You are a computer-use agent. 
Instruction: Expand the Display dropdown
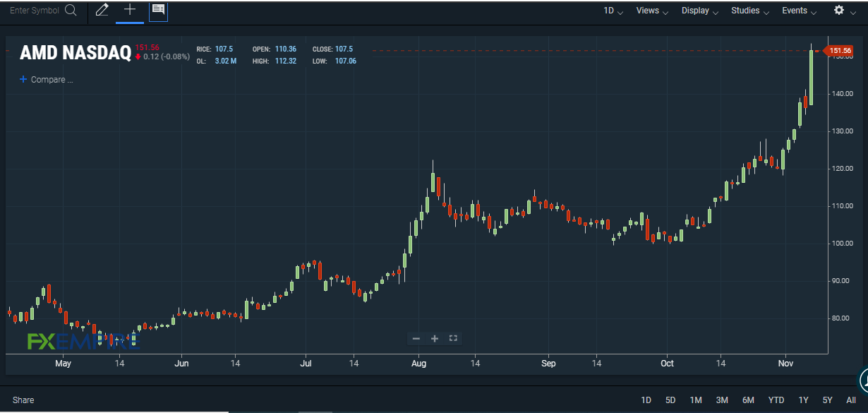pos(700,11)
